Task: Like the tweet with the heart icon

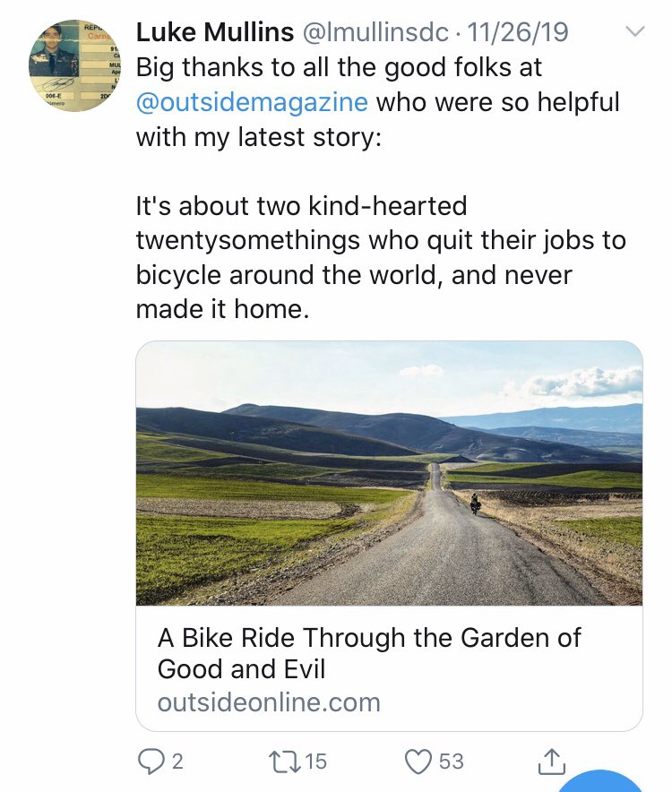Action: coord(418,762)
